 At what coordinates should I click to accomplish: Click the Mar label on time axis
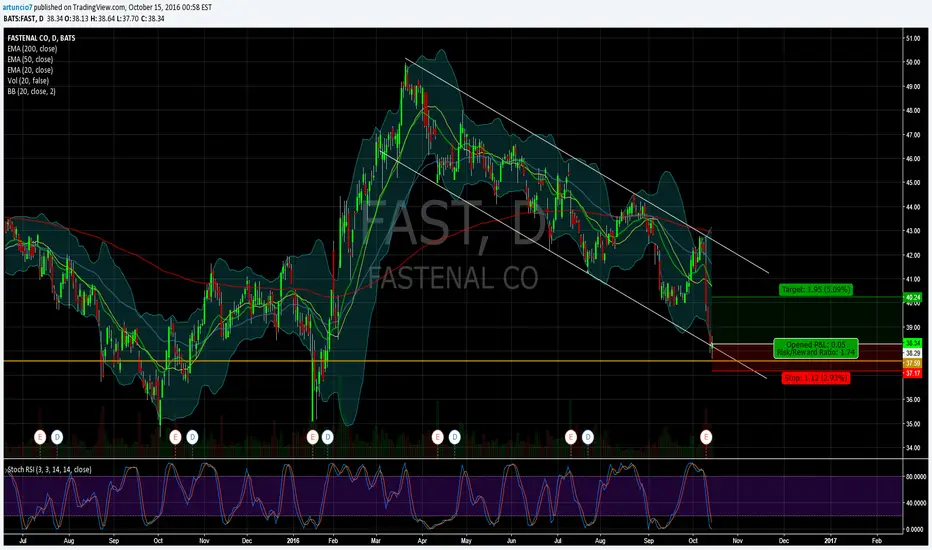click(376, 541)
